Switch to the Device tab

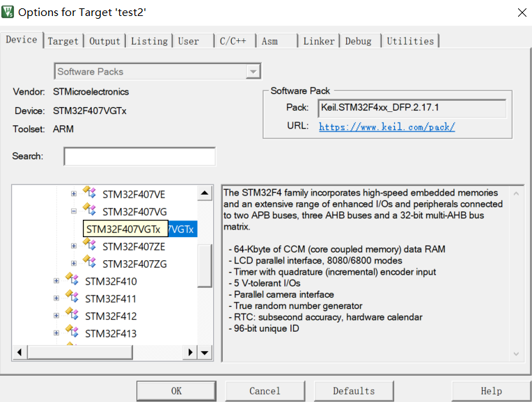(22, 40)
